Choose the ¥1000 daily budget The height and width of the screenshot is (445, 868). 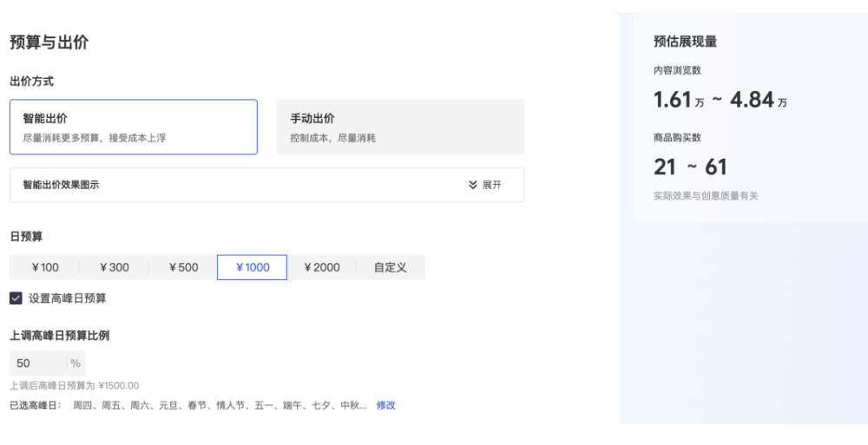[x=252, y=267]
